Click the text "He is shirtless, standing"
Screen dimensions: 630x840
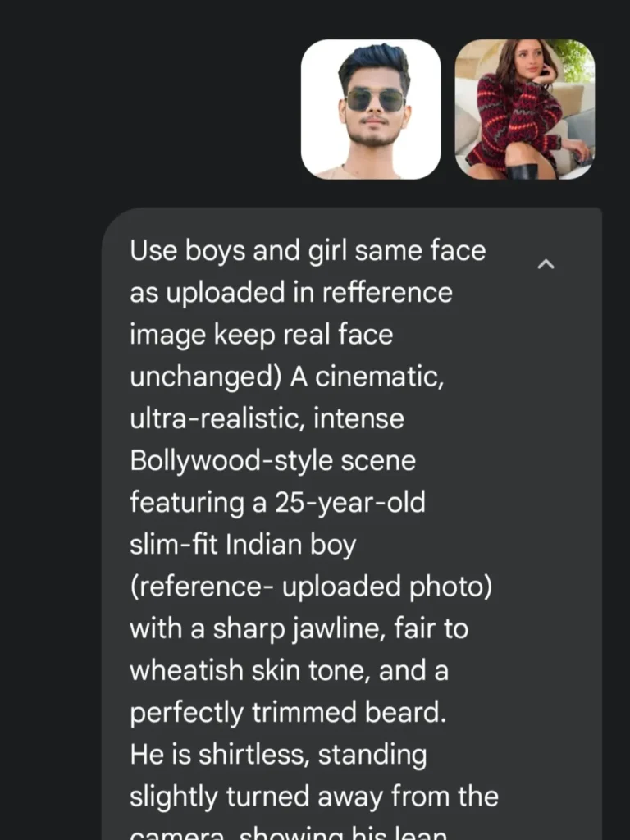click(278, 755)
